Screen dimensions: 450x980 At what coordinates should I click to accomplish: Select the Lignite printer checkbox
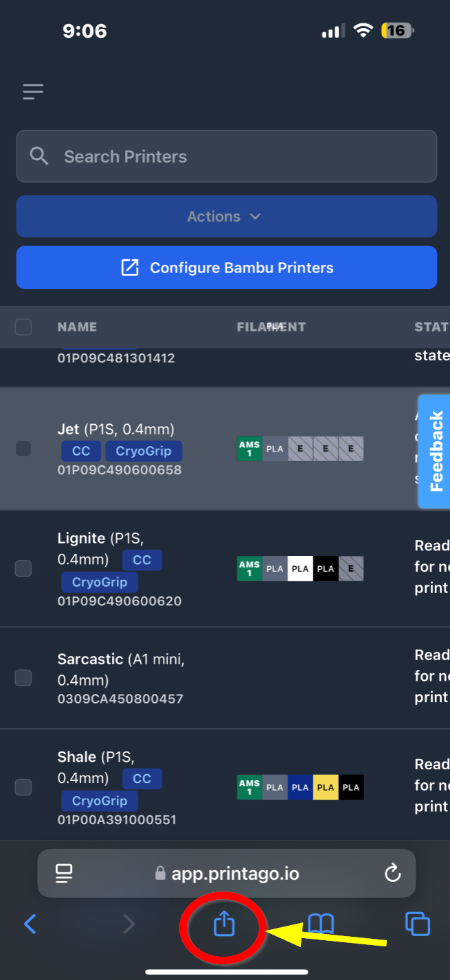23,568
